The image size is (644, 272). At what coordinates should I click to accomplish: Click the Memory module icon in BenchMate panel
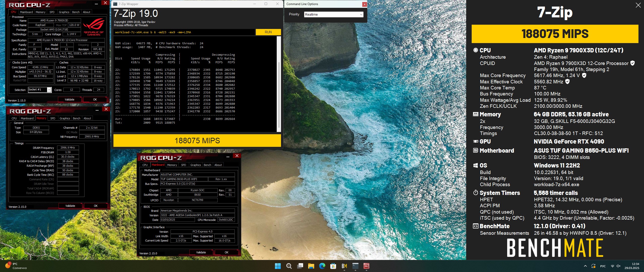click(475, 114)
